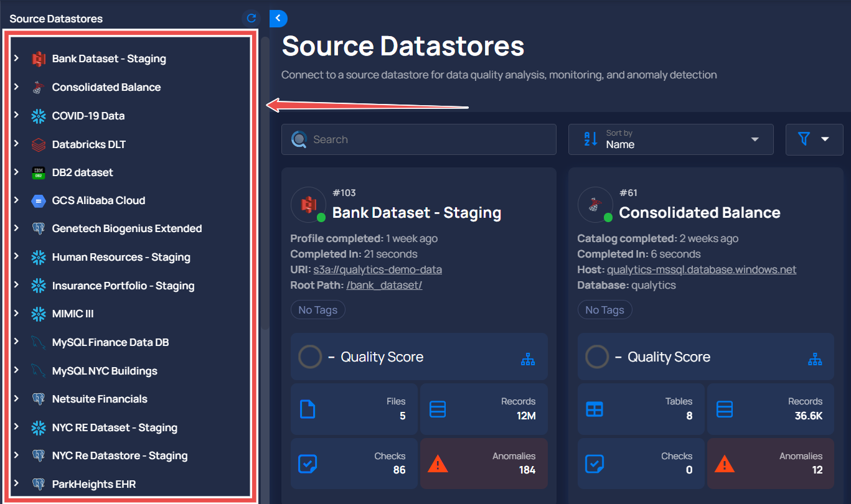851x504 pixels.
Task: Select MySQL Finance Data DB in sidebar
Action: pyautogui.click(x=110, y=342)
